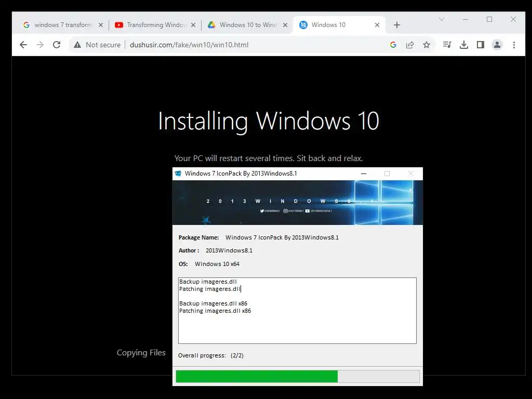The height and width of the screenshot is (399, 532).
Task: Toggle Chrome side panel icon
Action: 481,45
